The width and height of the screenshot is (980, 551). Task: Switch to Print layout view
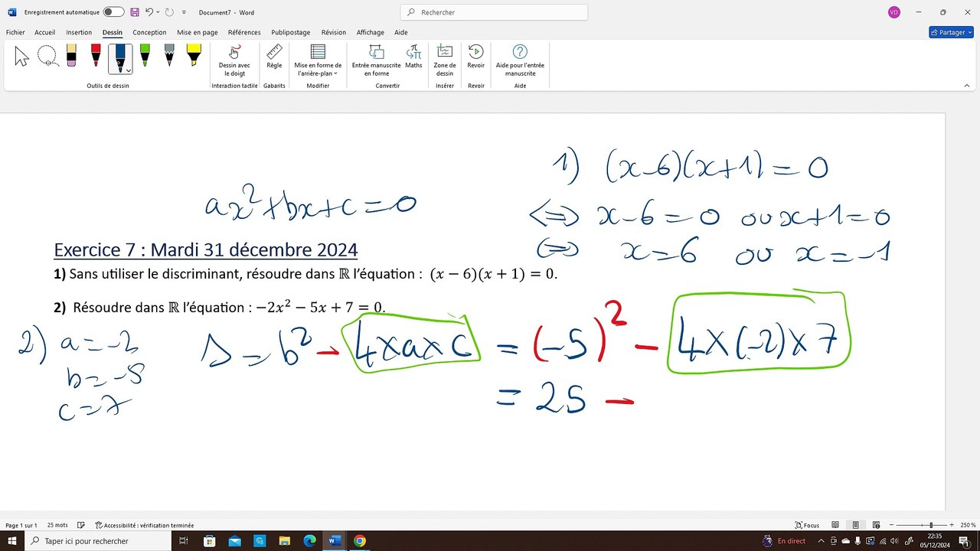pos(856,525)
